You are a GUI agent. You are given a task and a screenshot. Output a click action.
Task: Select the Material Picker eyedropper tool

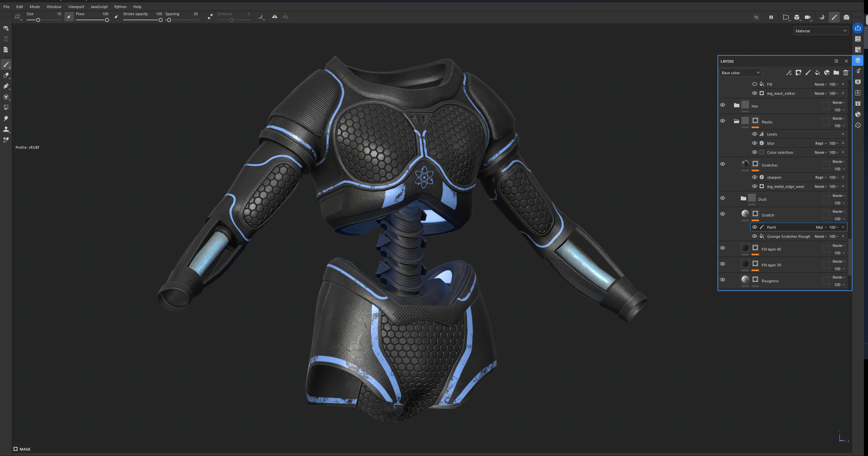[6, 140]
